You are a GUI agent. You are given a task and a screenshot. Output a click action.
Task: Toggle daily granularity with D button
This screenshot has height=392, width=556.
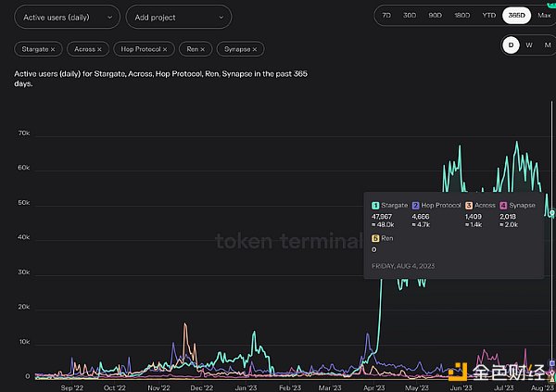click(511, 44)
